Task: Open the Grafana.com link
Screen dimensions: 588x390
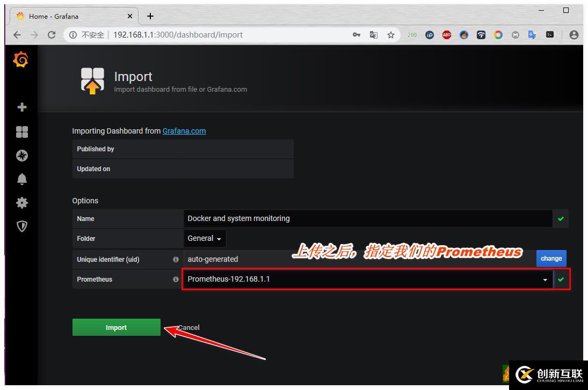Action: click(184, 131)
